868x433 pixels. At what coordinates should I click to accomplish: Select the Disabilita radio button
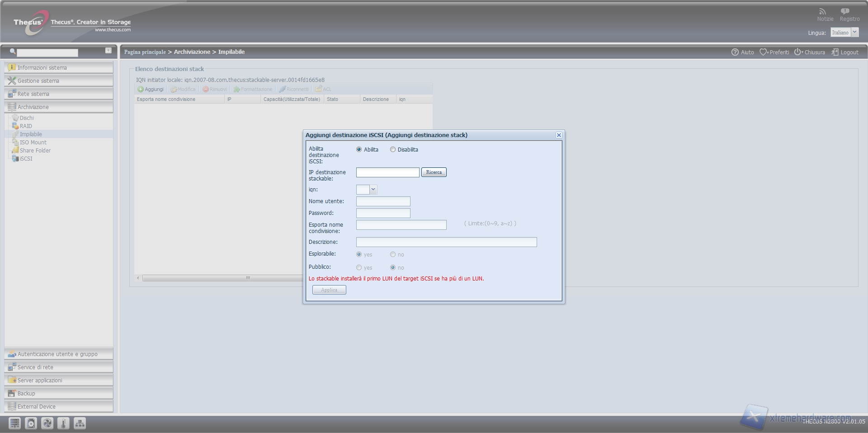click(x=392, y=149)
